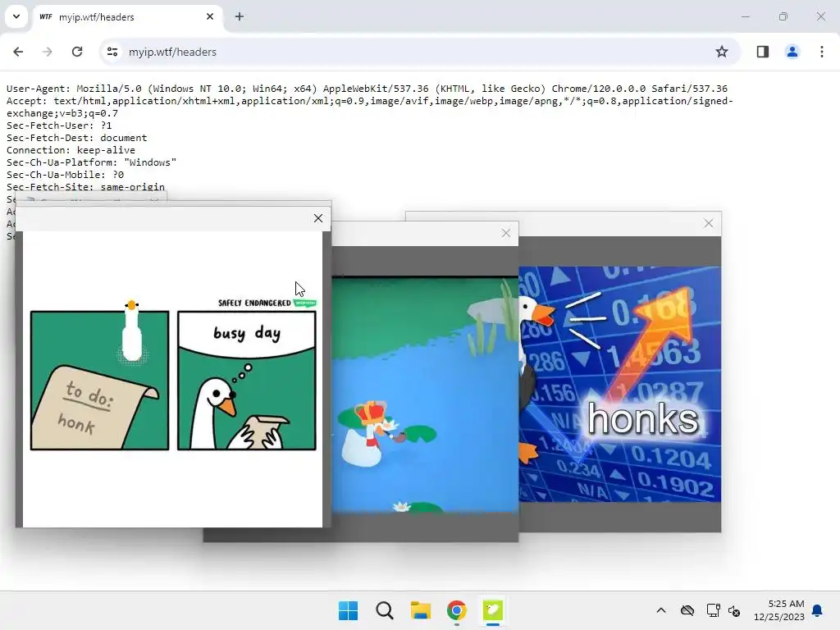This screenshot has height=630, width=840.
Task: Click the honks stock meme image
Action: tap(620, 384)
